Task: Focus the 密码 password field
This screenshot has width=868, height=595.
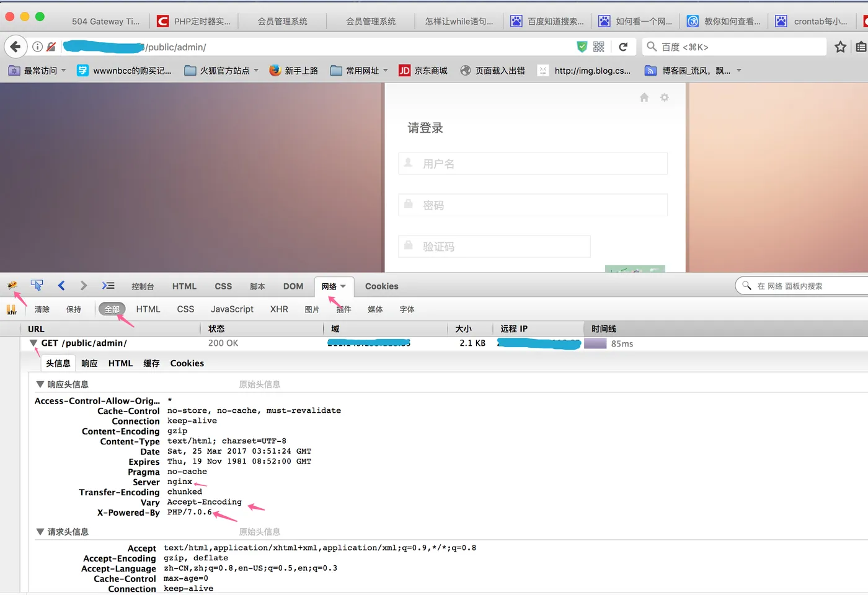Action: point(533,205)
